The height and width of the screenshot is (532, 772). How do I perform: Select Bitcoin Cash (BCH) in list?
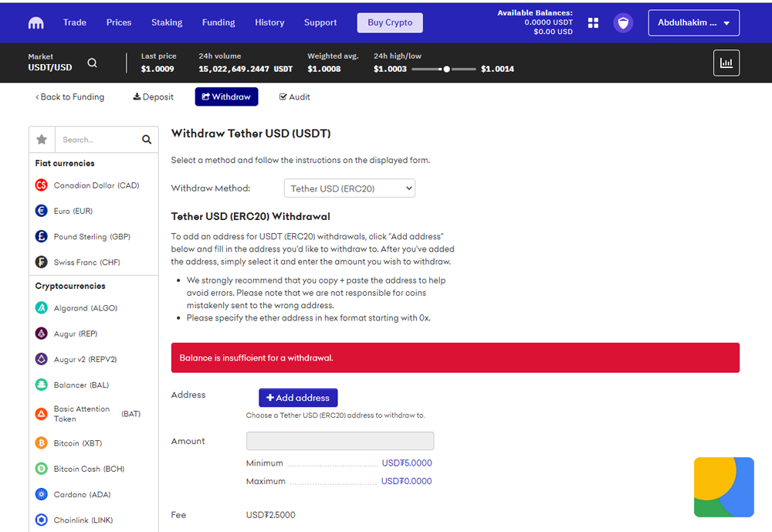pos(89,469)
